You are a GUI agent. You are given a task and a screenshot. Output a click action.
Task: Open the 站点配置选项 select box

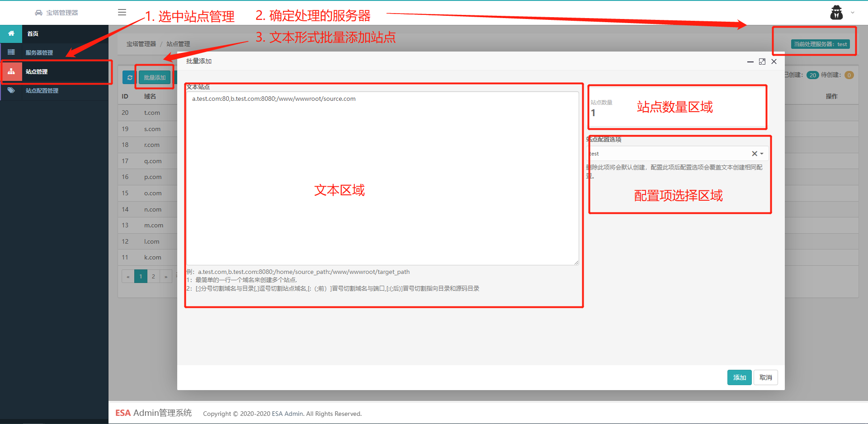point(677,154)
